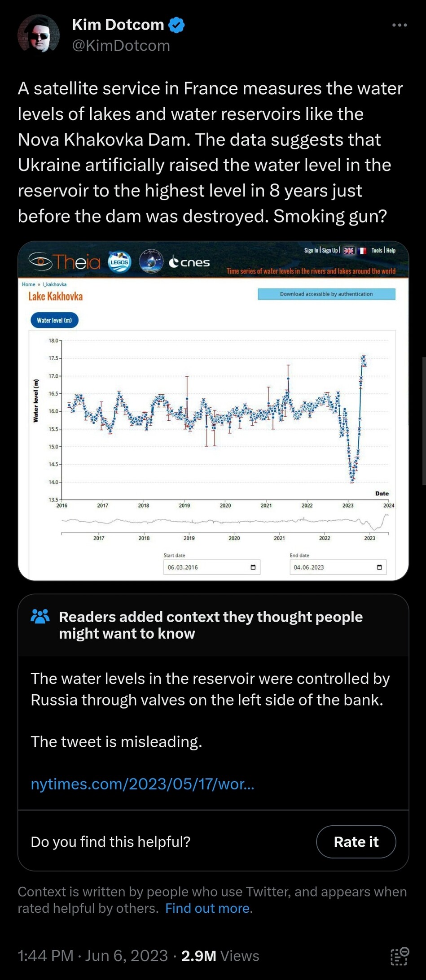Tap the 2.9M Views count

220,956
